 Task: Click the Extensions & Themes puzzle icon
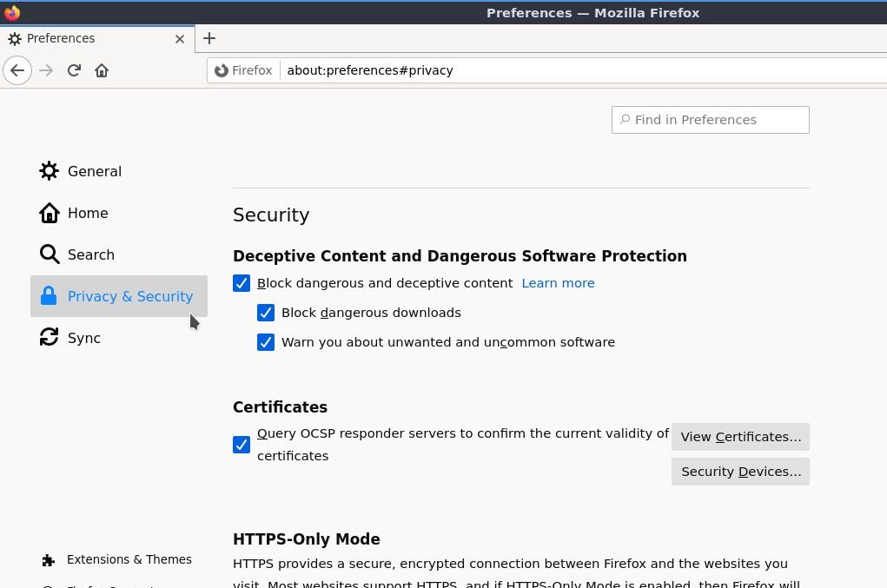(x=49, y=559)
